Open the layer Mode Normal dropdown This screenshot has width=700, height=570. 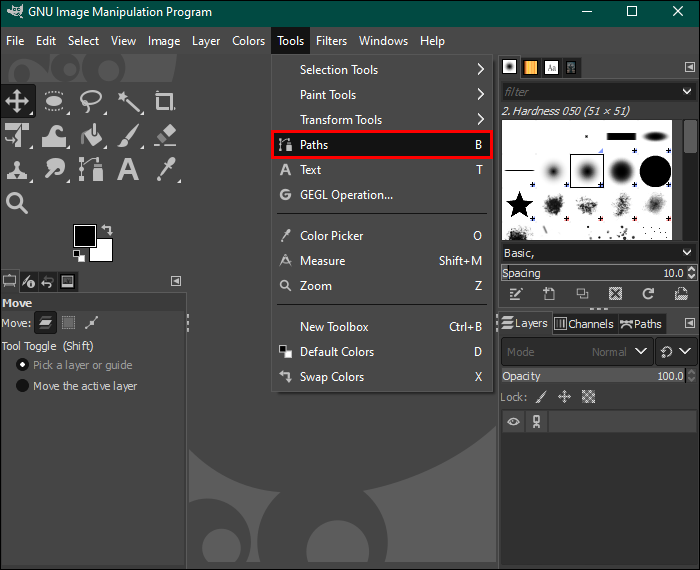pyautogui.click(x=577, y=352)
